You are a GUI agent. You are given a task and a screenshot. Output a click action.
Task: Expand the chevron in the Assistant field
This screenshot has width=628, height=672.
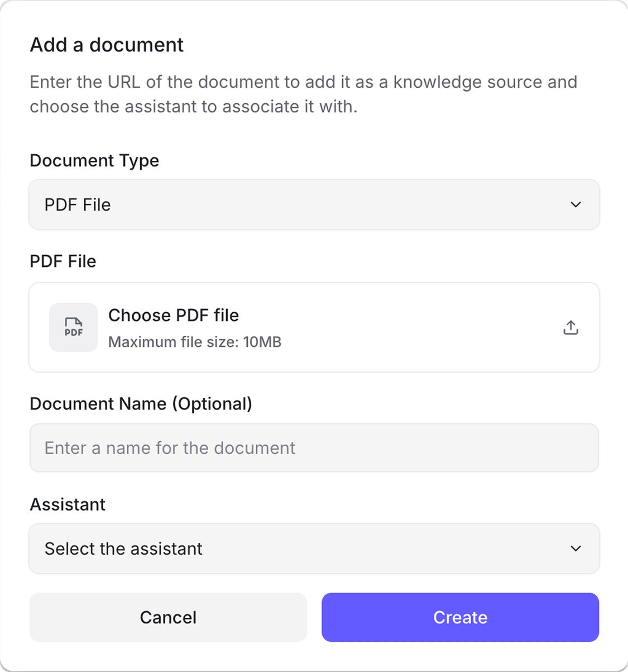click(x=576, y=549)
